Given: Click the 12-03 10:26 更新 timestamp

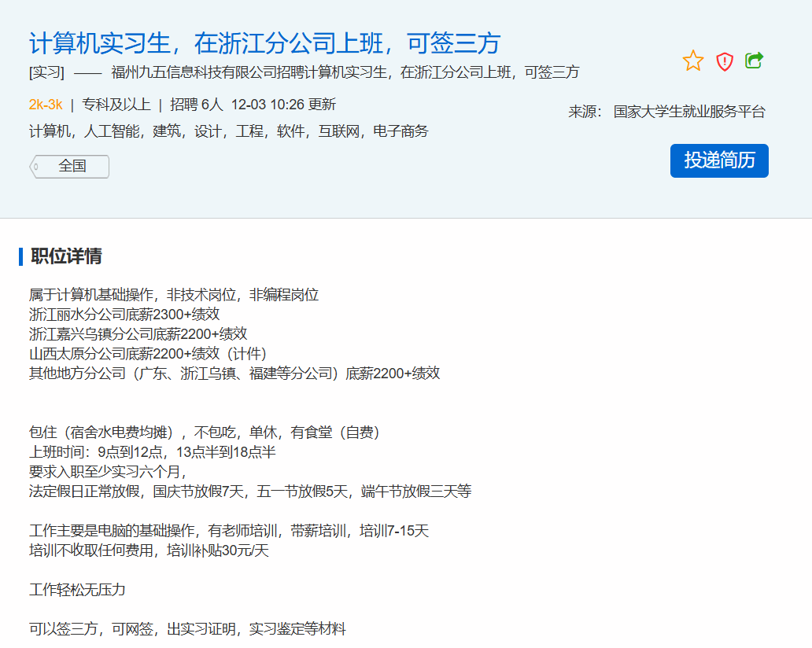Looking at the screenshot, I should (x=283, y=105).
